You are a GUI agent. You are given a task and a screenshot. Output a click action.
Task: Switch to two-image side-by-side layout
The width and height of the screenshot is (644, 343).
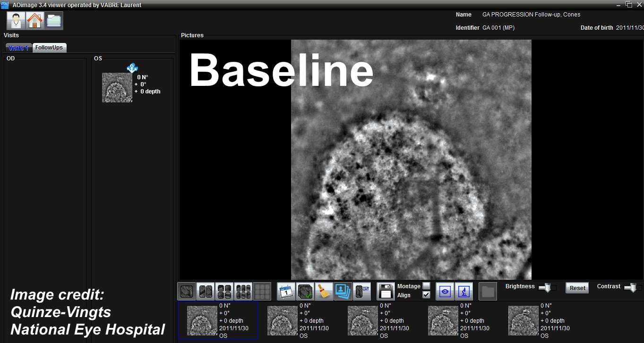(205, 292)
